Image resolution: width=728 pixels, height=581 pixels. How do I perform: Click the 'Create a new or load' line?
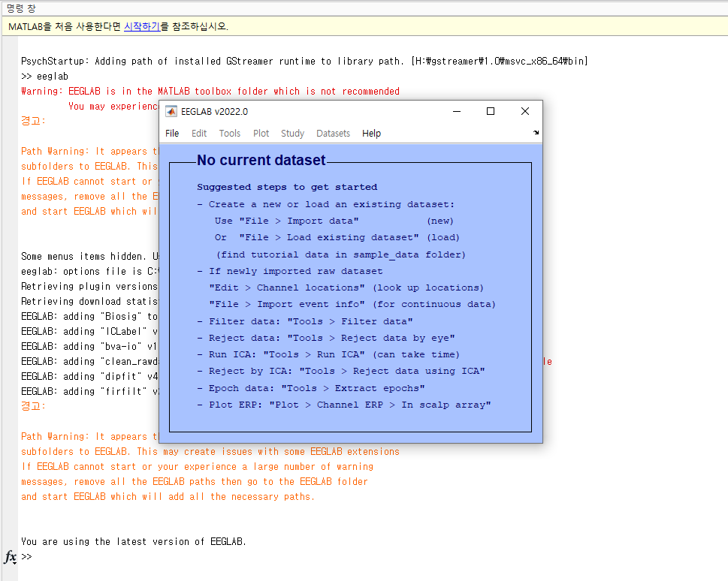pos(326,205)
